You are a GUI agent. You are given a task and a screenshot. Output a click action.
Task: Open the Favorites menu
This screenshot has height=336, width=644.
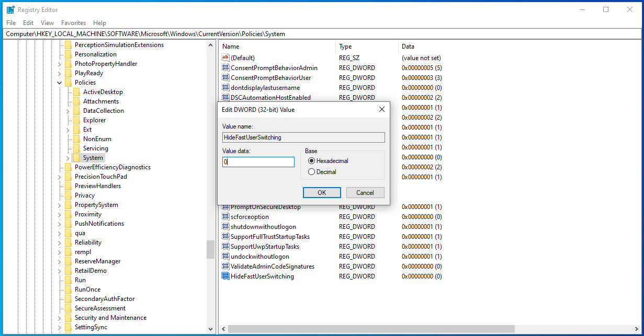74,23
